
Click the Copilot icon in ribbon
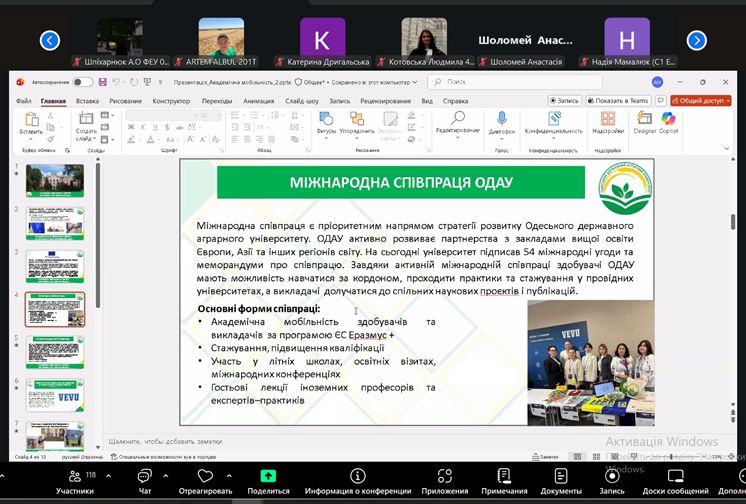(x=668, y=119)
